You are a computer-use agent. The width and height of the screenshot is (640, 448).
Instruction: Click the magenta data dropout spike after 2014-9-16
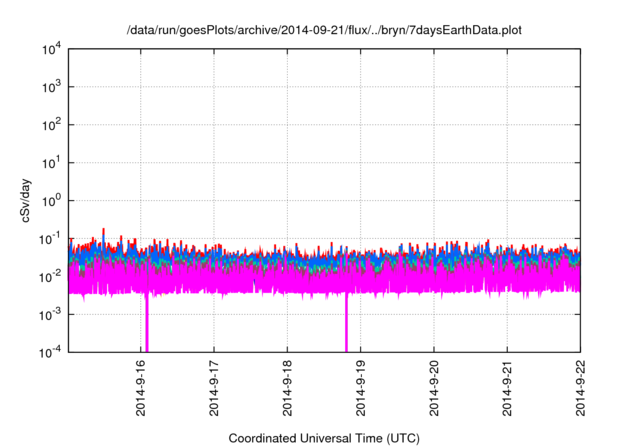147,322
